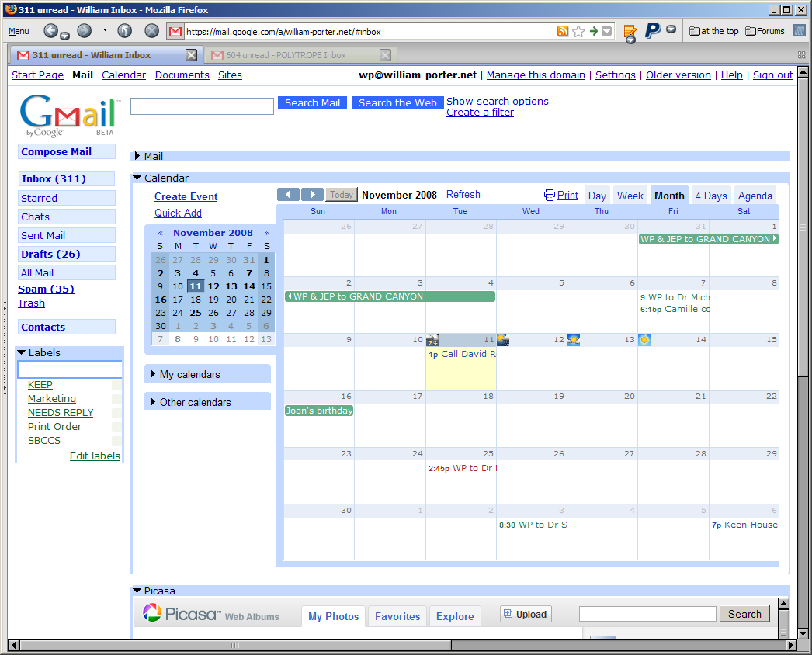Click the RSS feed icon in address bar
This screenshot has height=655, width=812.
pyautogui.click(x=562, y=32)
